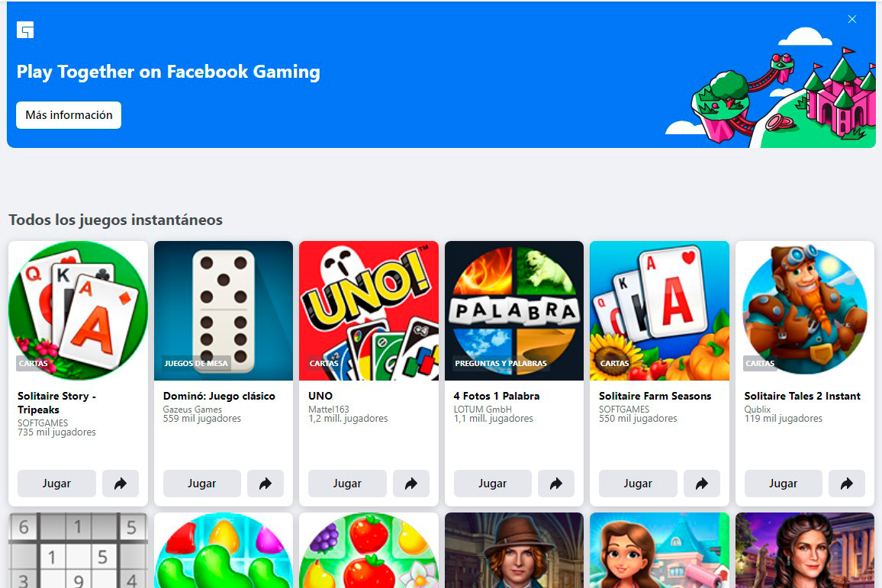Click share arrow for UNO
Screen dimensions: 882x588
pos(411,484)
